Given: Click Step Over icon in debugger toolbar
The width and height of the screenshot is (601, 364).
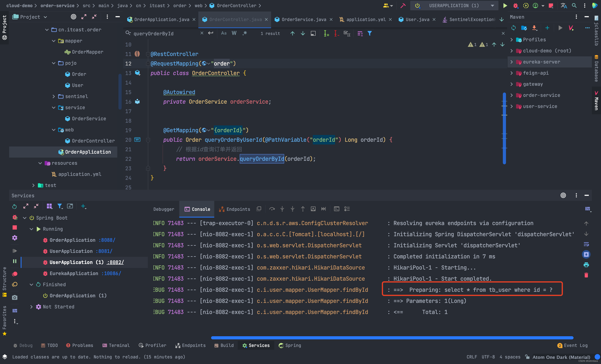Looking at the screenshot, I should point(272,209).
